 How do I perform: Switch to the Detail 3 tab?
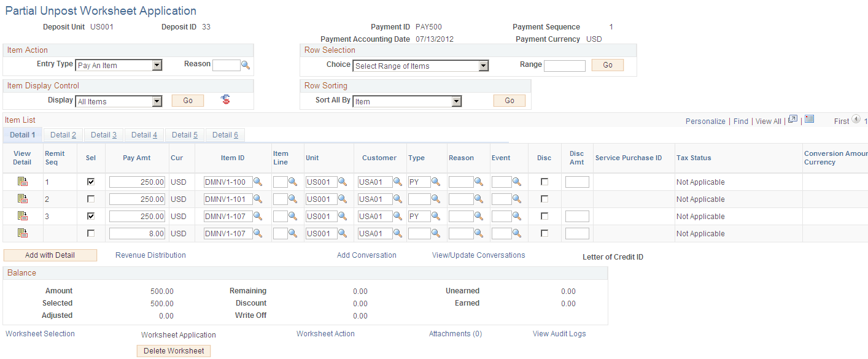click(103, 134)
